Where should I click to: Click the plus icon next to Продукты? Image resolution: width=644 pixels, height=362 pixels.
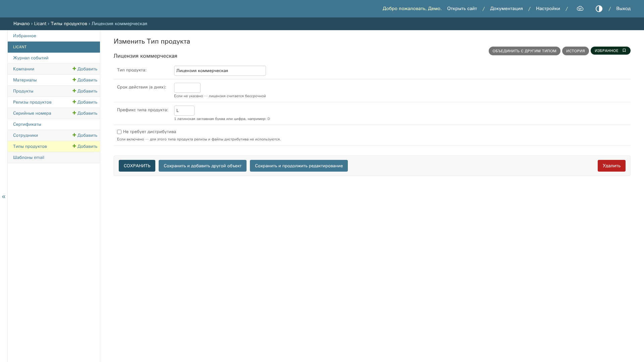click(74, 91)
